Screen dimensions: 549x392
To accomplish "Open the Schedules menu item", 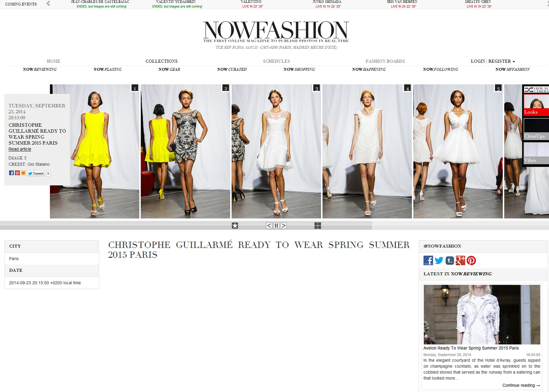I will [x=276, y=61].
